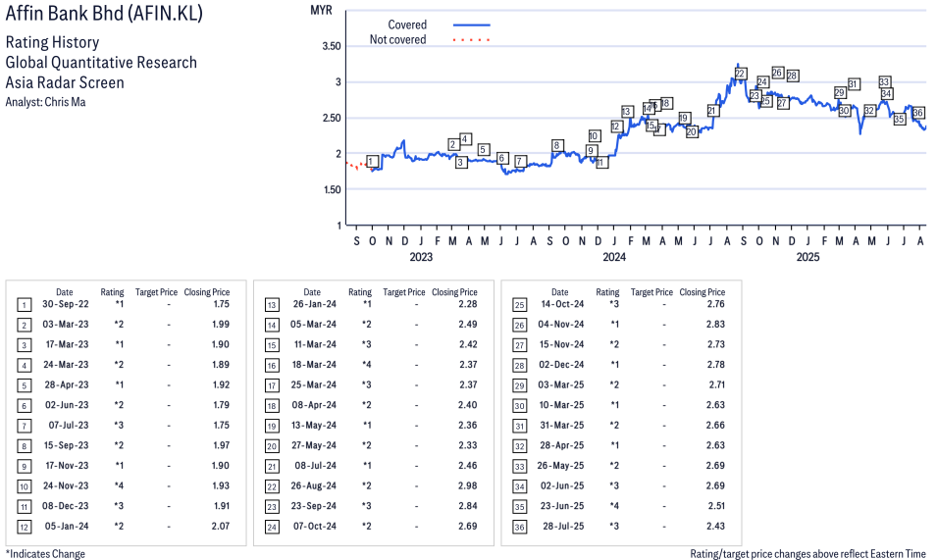Select chart marker 6 on the chart
Screen dimensions: 937x560
point(502,158)
